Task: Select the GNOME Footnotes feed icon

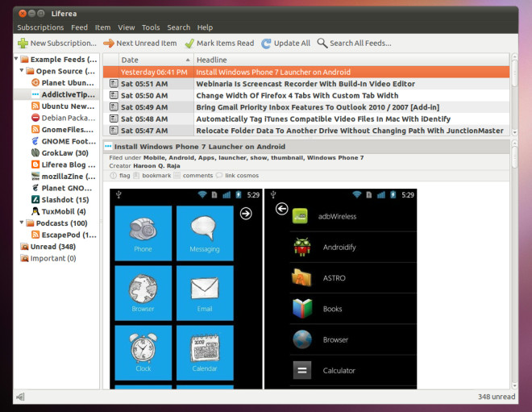Action: click(x=35, y=141)
